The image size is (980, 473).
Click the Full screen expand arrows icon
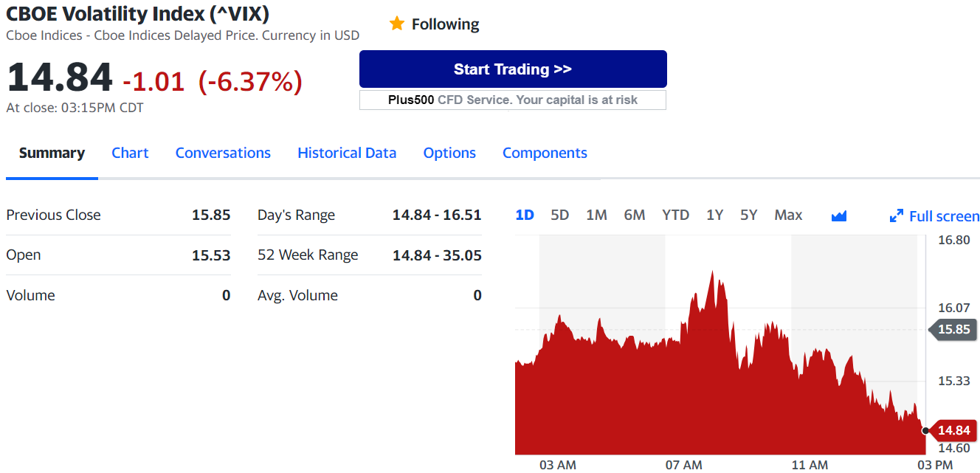[x=897, y=216]
